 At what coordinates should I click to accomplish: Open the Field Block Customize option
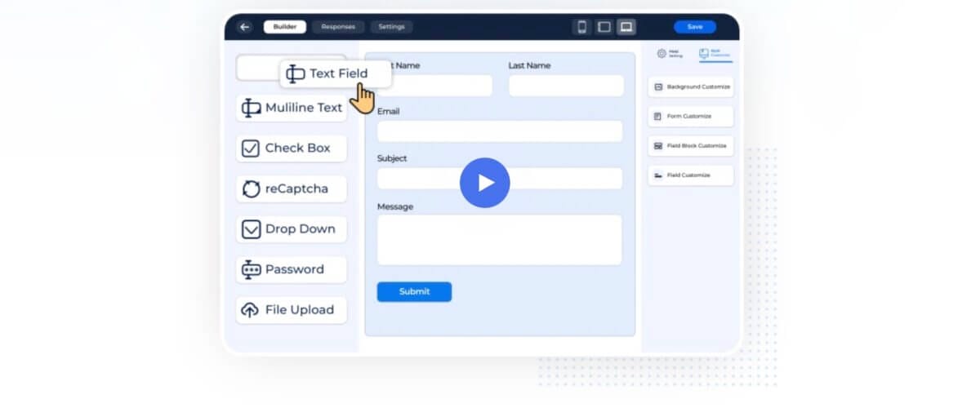691,146
